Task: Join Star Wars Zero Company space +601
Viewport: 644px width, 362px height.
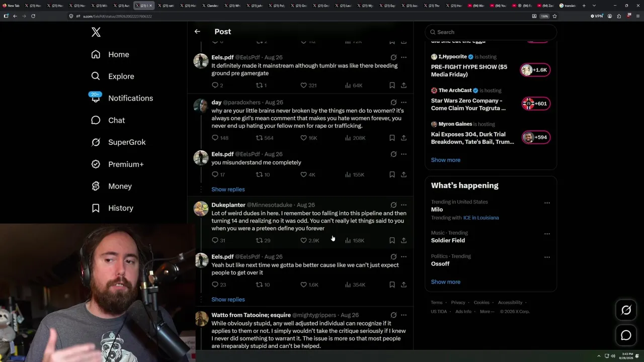Action: tap(535, 104)
